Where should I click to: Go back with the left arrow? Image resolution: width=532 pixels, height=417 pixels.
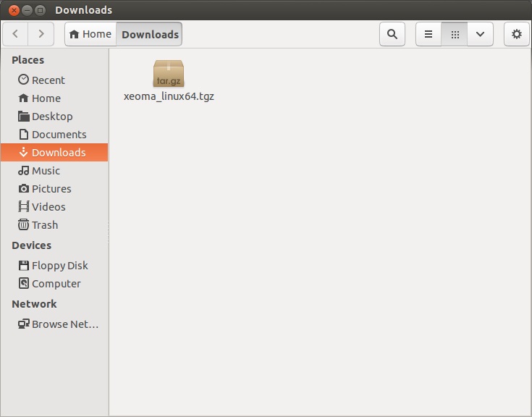(x=16, y=34)
